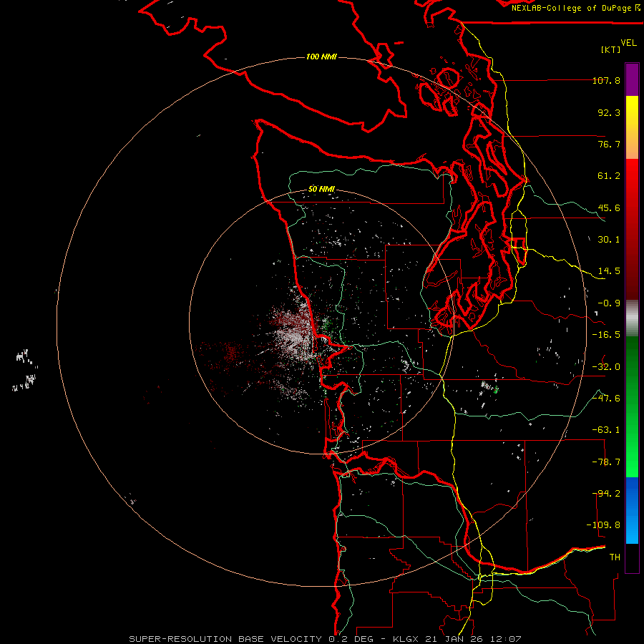Click the -0.9 velocity scale value

(x=609, y=303)
